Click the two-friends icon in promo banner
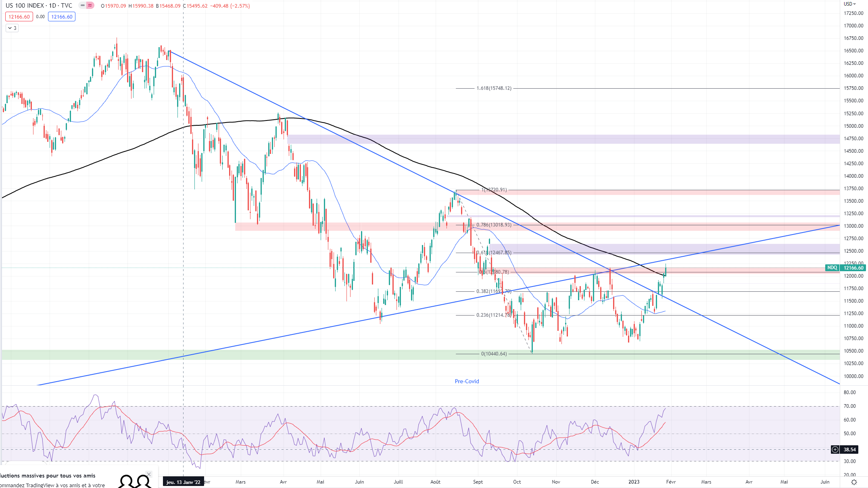The image size is (868, 488). click(x=135, y=482)
